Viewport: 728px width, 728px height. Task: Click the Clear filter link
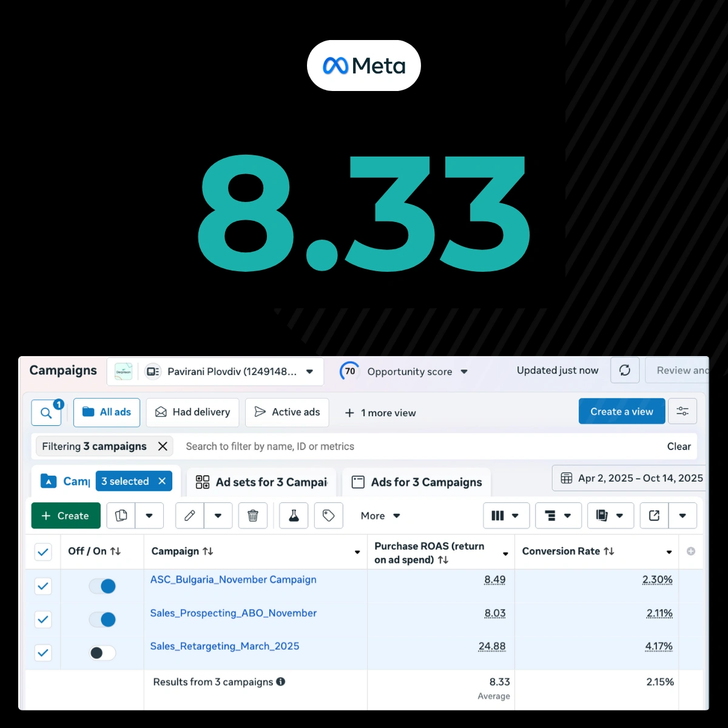(679, 447)
